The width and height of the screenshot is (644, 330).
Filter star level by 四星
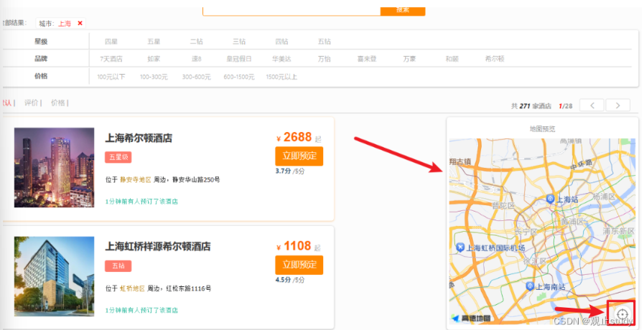(x=111, y=42)
